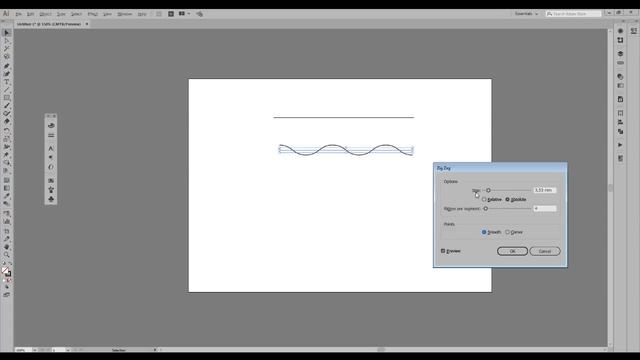640x360 pixels.
Task: Open the Layers panel icon on right dock
Action: point(620,53)
